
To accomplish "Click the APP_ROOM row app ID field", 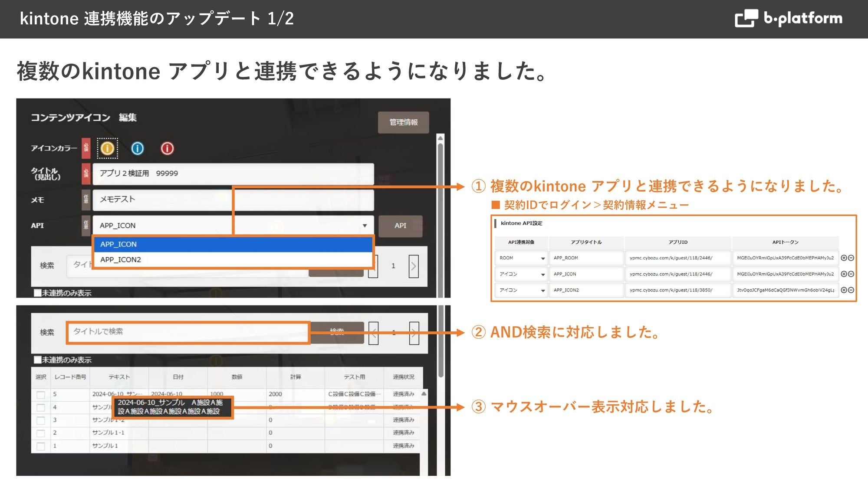I will tap(678, 258).
